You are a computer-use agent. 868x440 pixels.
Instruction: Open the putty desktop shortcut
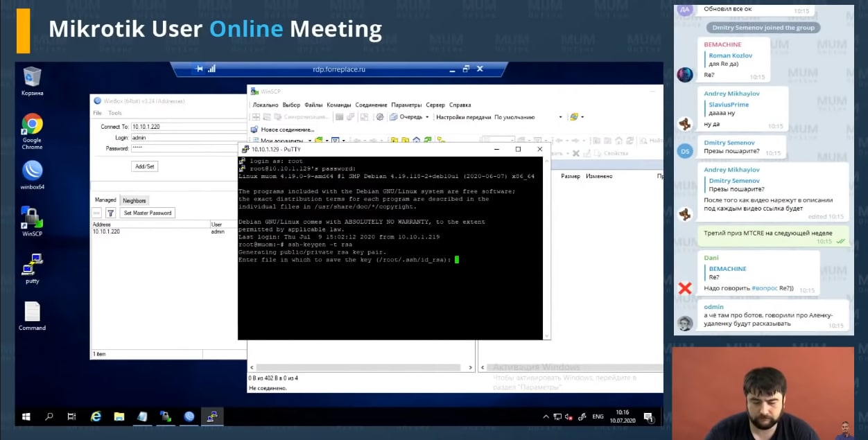tap(32, 268)
